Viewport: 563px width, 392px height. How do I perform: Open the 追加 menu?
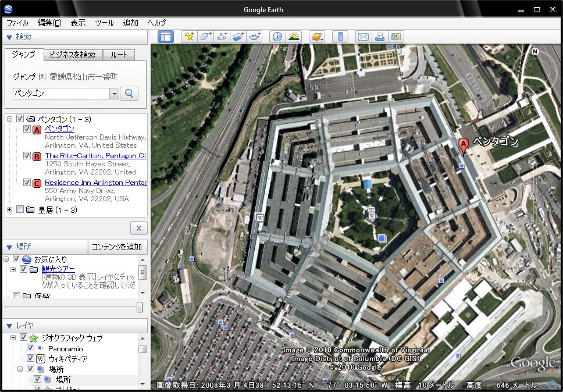(x=131, y=23)
